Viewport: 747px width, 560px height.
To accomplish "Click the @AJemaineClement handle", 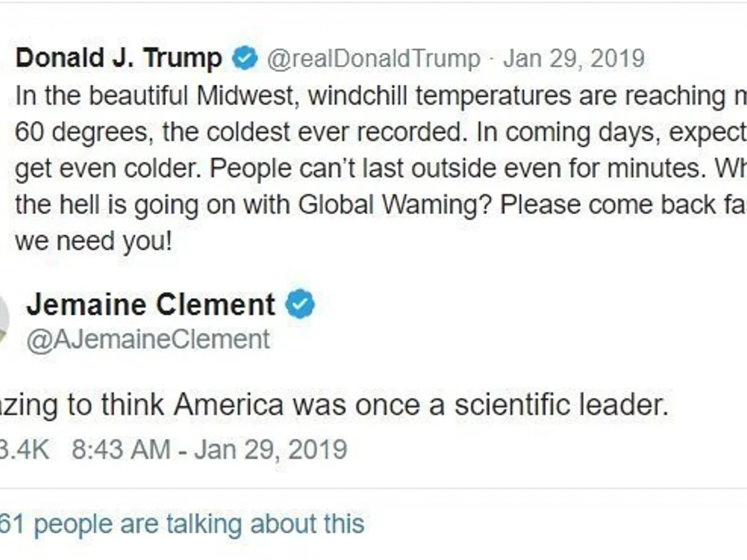I will [x=148, y=340].
